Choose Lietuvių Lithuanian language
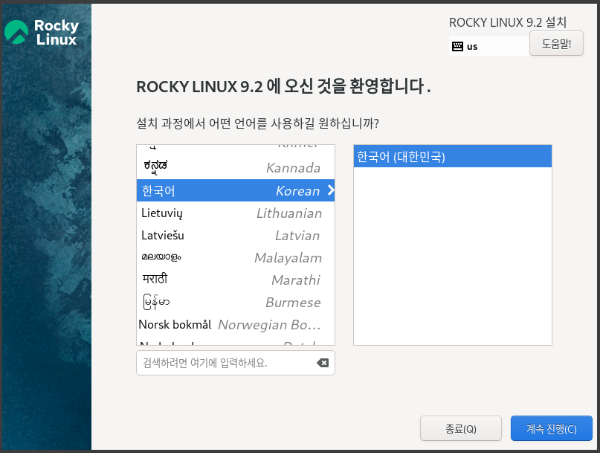The height and width of the screenshot is (453, 600). 235,213
